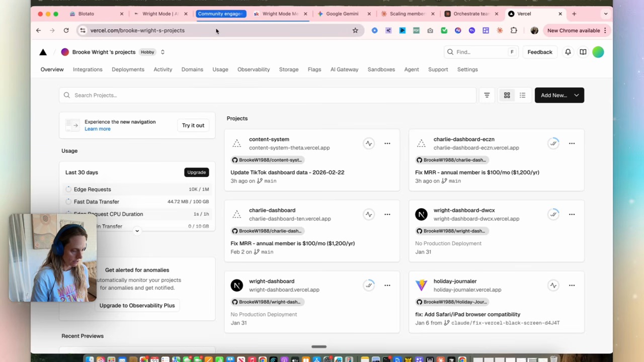644x362 pixels.
Task: Reload the page in Chrome
Action: coord(66,30)
